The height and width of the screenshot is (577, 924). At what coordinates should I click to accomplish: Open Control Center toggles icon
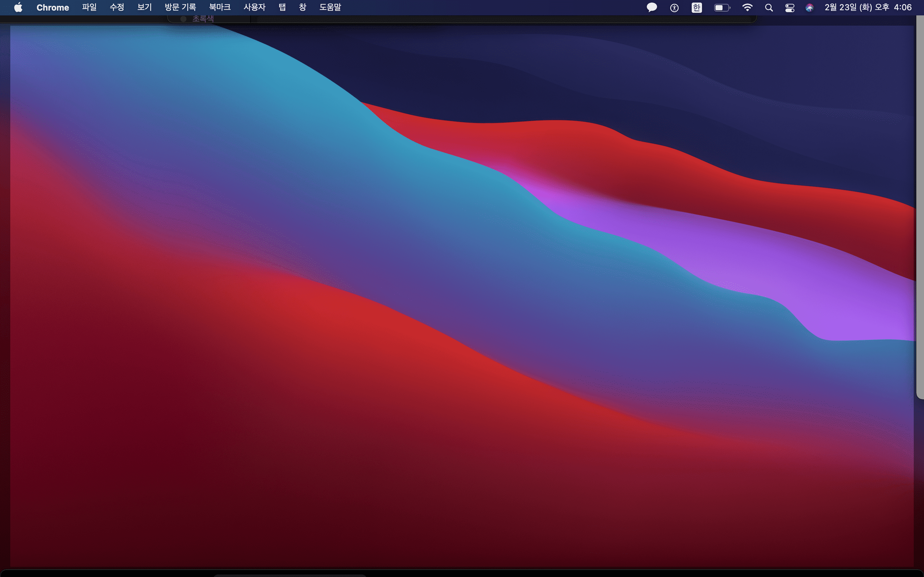[789, 8]
